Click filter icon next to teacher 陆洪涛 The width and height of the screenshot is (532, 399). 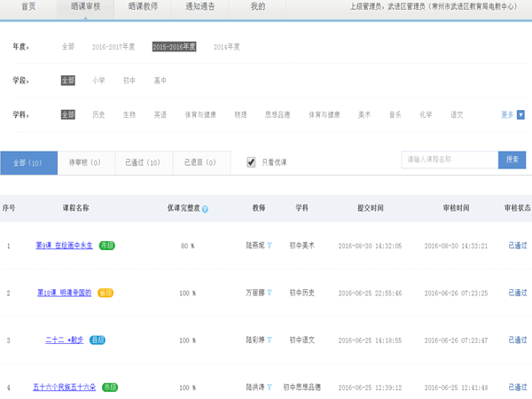tap(270, 387)
